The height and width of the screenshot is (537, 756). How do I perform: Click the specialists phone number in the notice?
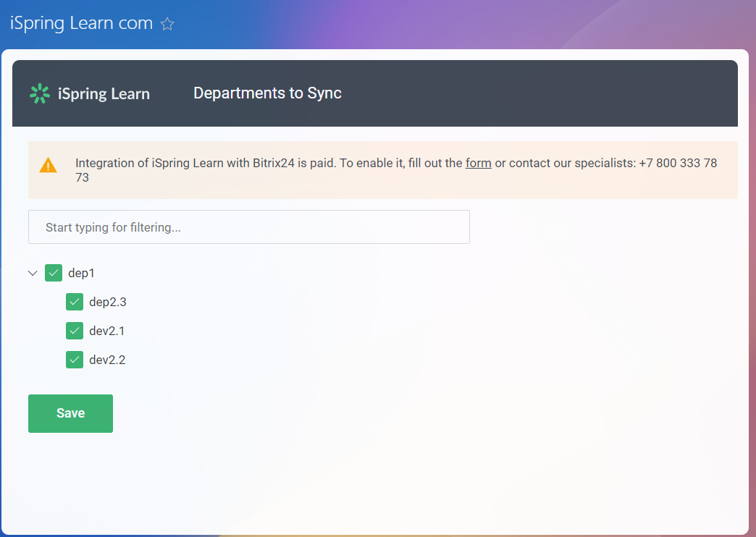677,163
